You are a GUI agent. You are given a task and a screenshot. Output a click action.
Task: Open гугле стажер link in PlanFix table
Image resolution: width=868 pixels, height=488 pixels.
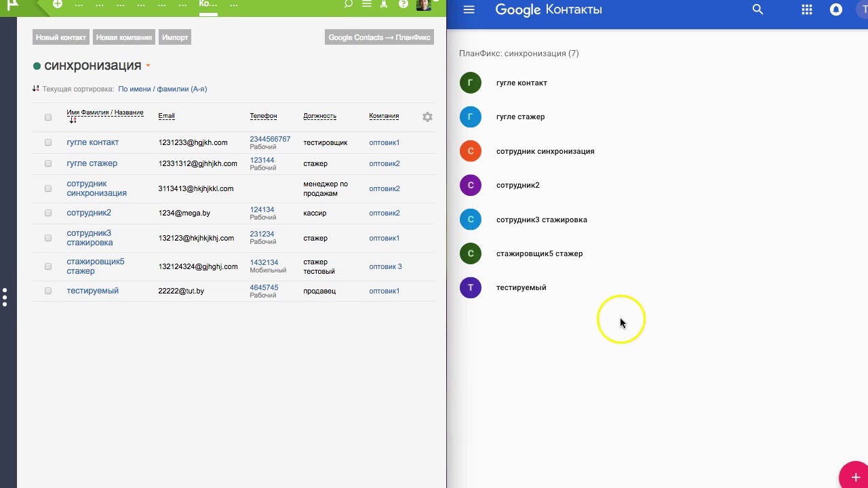(x=92, y=163)
